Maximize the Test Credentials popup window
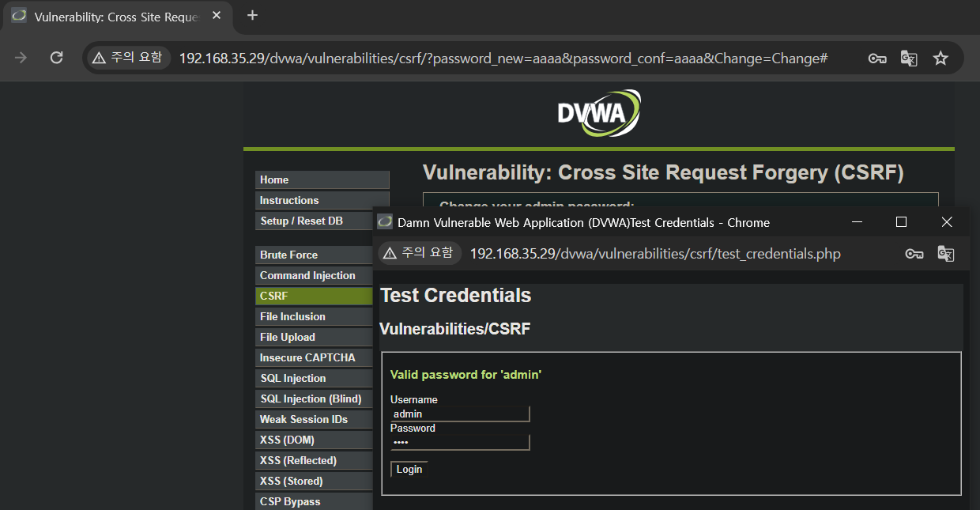 901,222
